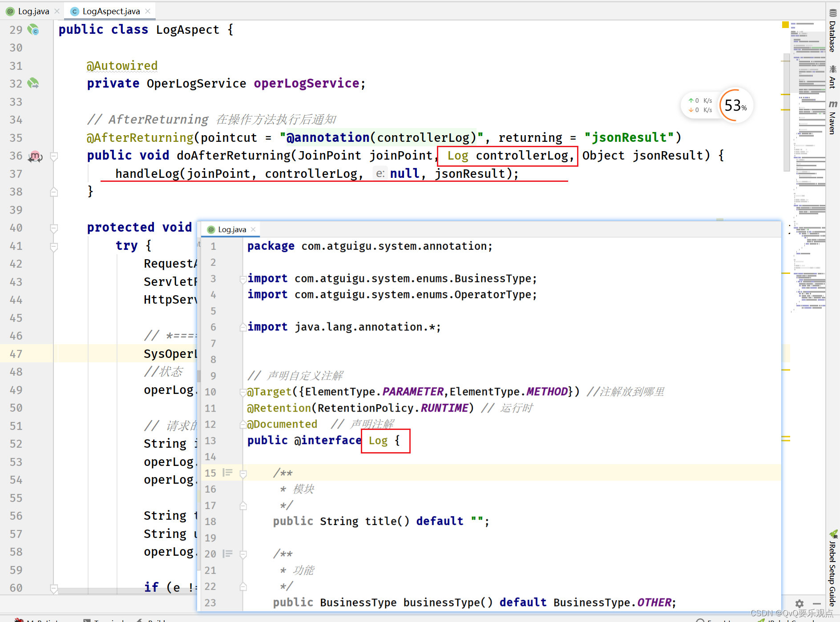Click the @Target annotation in popup
Image resolution: width=840 pixels, height=622 pixels.
point(269,392)
